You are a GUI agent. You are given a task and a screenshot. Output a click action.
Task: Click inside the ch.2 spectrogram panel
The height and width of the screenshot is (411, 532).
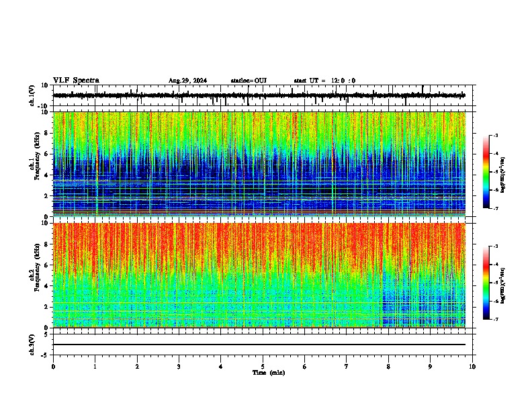[x=259, y=275]
